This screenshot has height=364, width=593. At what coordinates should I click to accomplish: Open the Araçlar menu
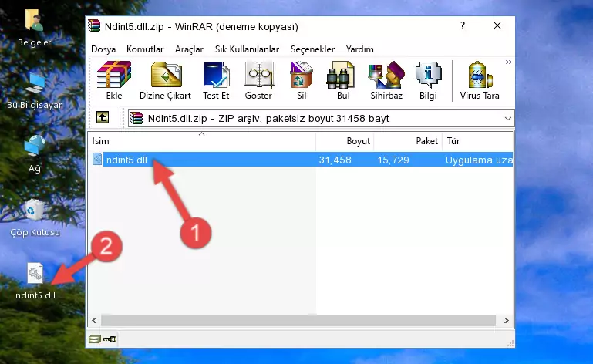pos(189,49)
